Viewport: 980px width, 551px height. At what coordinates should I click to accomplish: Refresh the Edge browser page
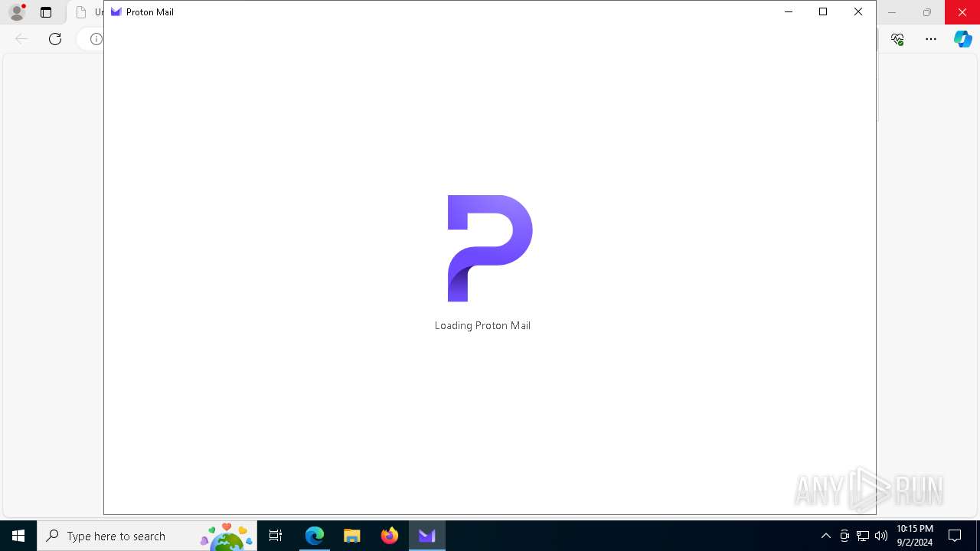pyautogui.click(x=55, y=39)
